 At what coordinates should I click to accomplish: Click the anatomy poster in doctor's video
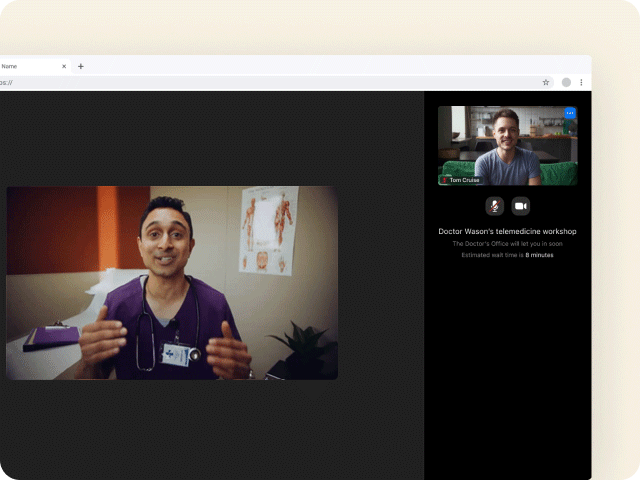268,230
